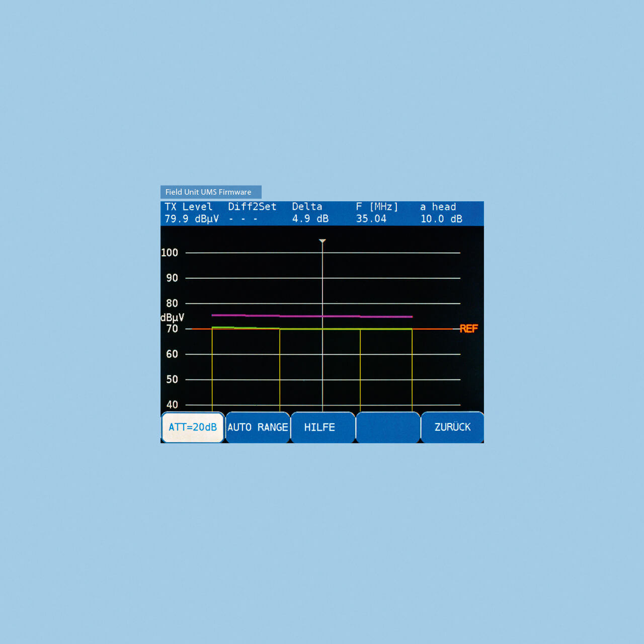Click the a head value 10.0 dB
Screen dimensions: 644x644
pyautogui.click(x=441, y=219)
